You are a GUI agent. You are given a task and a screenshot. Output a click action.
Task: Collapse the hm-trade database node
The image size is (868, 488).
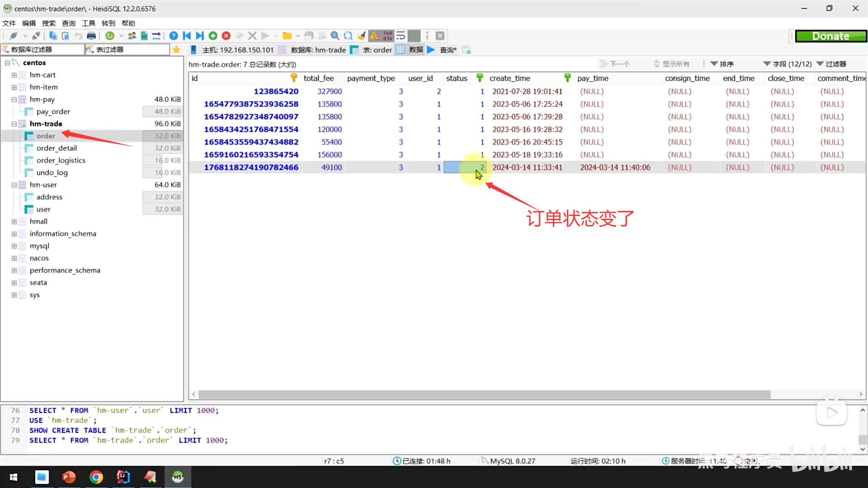point(14,124)
